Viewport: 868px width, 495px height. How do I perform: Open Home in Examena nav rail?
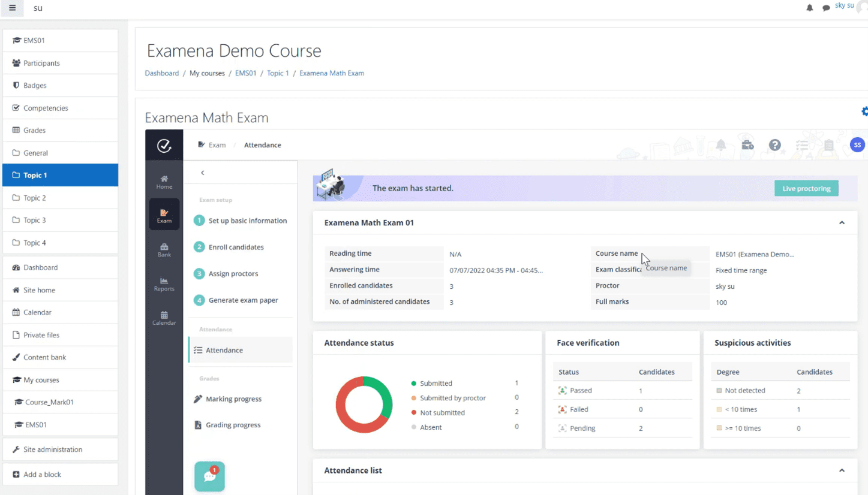(164, 182)
